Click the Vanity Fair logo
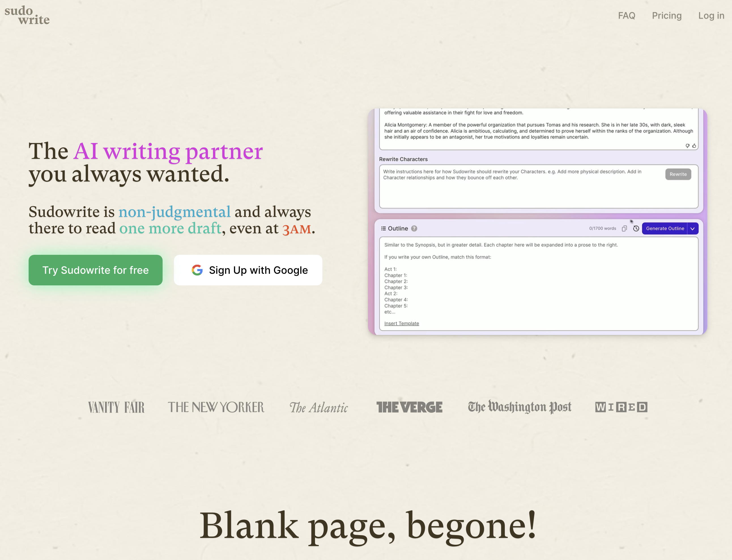732x560 pixels. (116, 407)
